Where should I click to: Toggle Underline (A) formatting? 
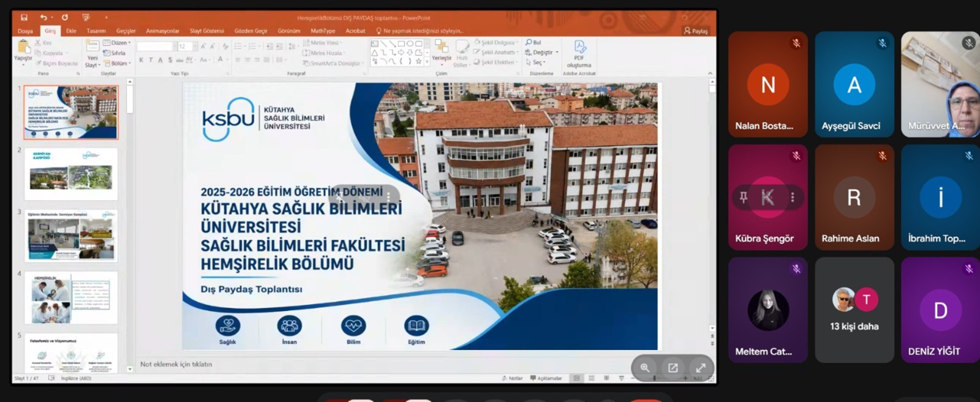[160, 60]
